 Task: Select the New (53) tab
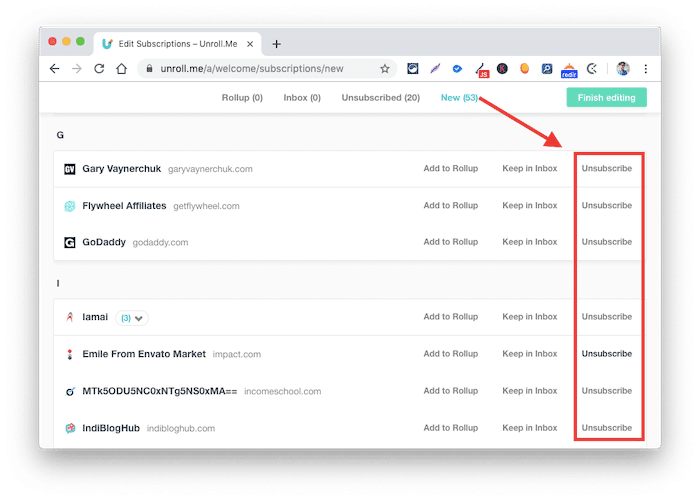click(459, 98)
